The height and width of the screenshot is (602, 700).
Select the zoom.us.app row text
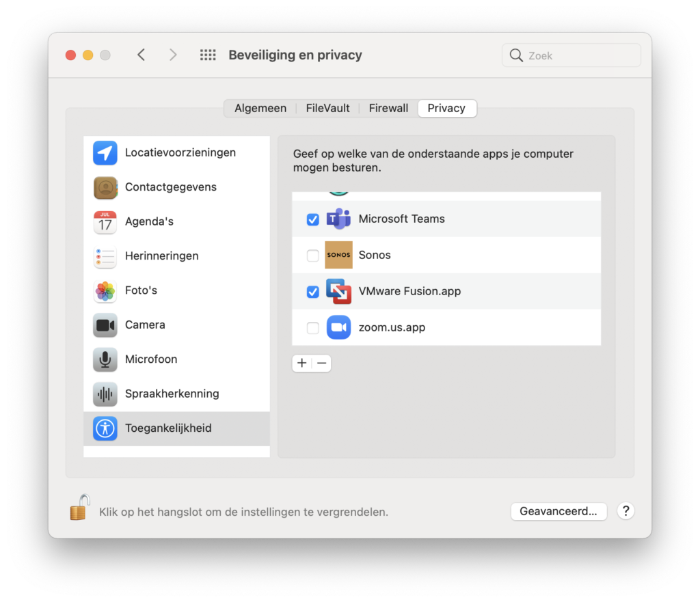pos(392,327)
